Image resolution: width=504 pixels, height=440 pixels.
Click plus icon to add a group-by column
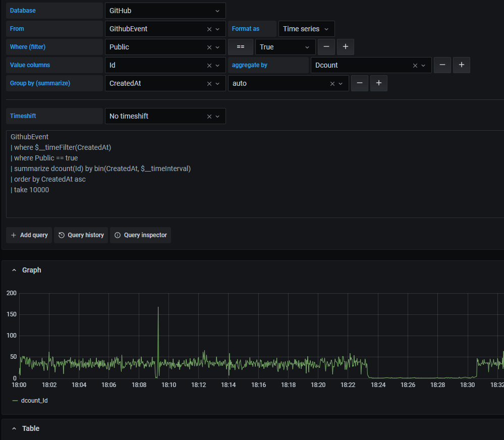[x=378, y=83]
